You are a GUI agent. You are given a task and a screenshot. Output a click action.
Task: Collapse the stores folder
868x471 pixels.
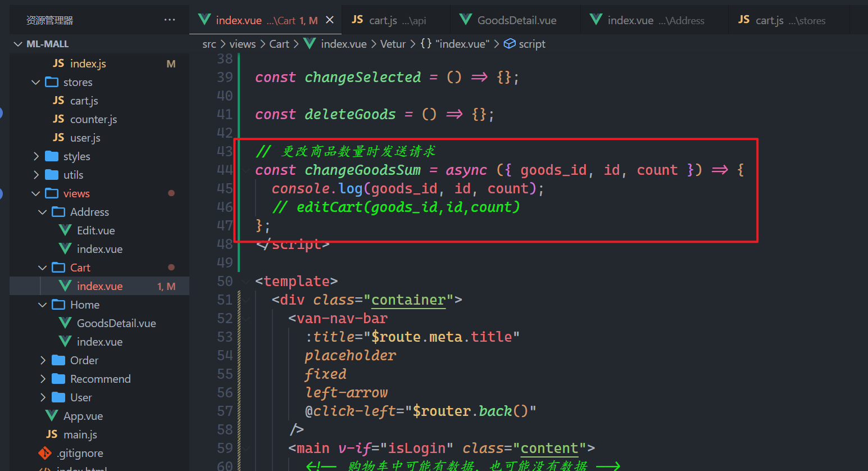(x=36, y=82)
